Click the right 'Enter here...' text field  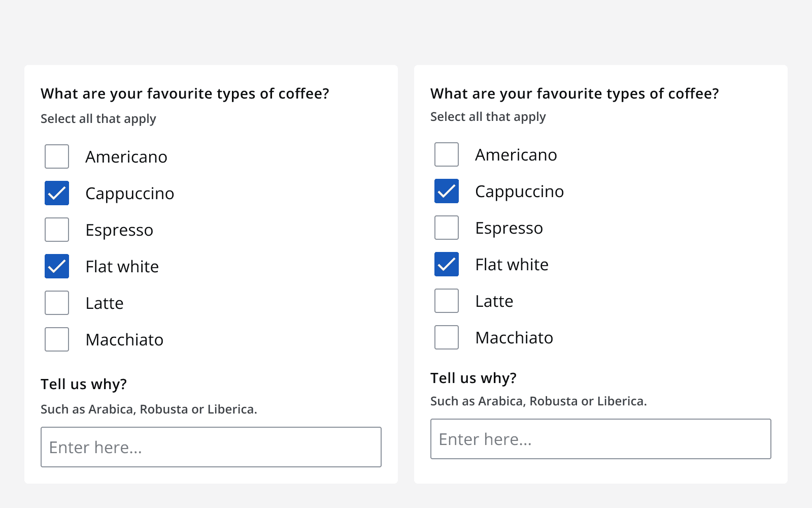600,439
